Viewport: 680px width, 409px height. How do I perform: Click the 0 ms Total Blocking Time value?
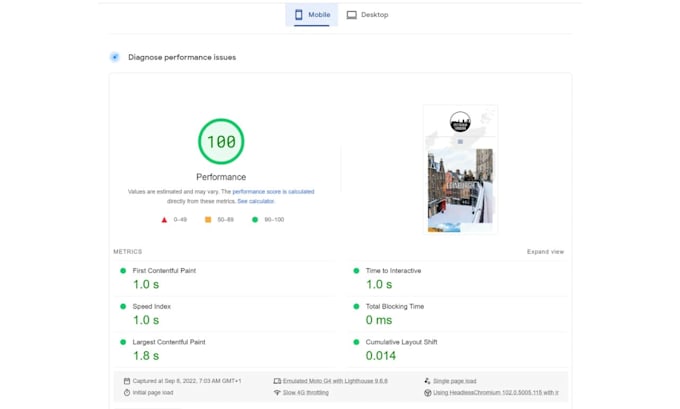point(379,320)
